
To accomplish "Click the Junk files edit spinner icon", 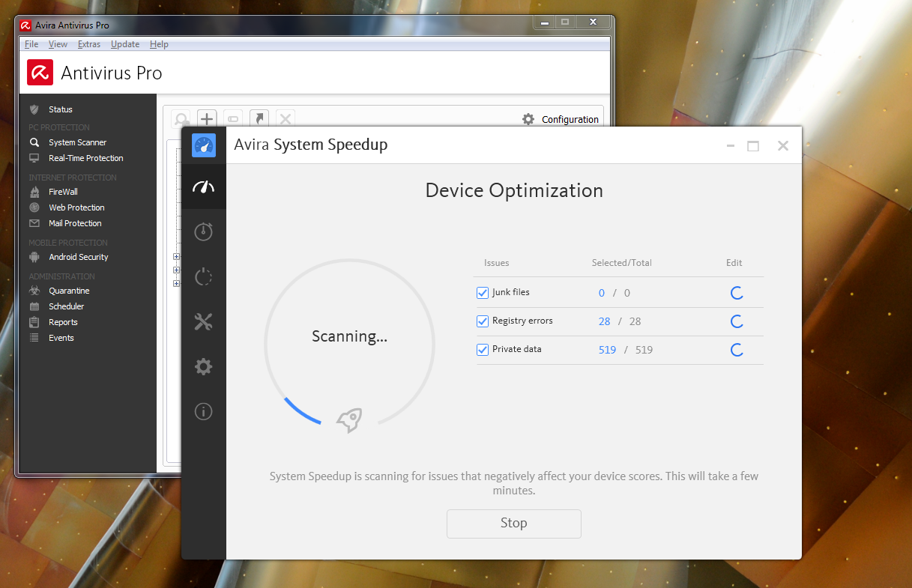I will [737, 293].
